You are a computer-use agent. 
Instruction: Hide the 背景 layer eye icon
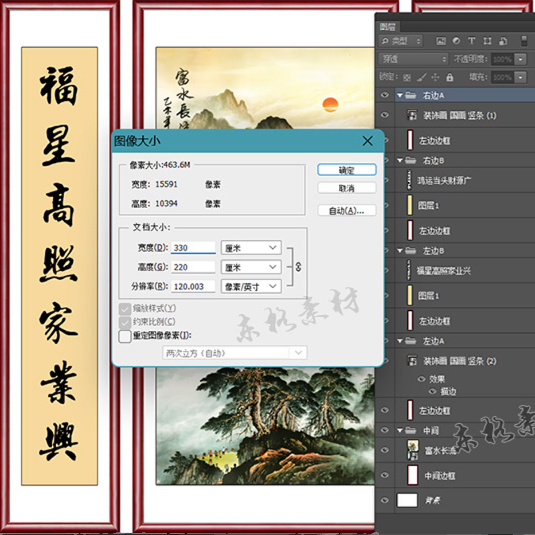[x=385, y=500]
